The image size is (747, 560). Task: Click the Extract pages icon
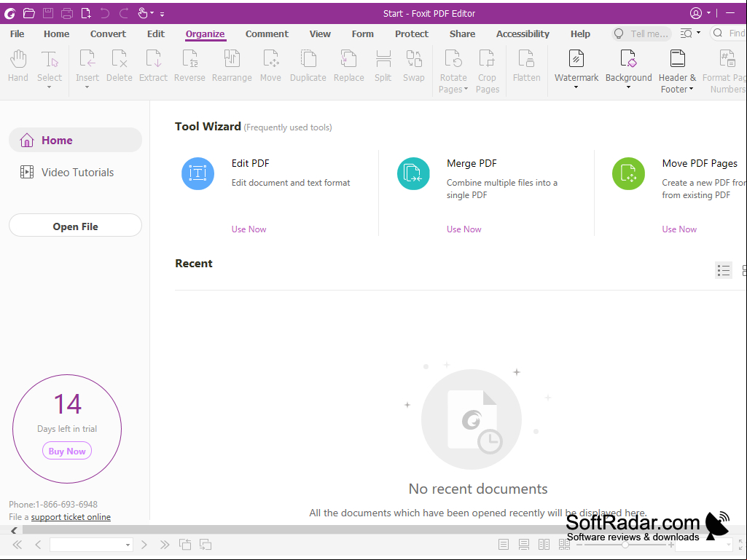pyautogui.click(x=153, y=59)
